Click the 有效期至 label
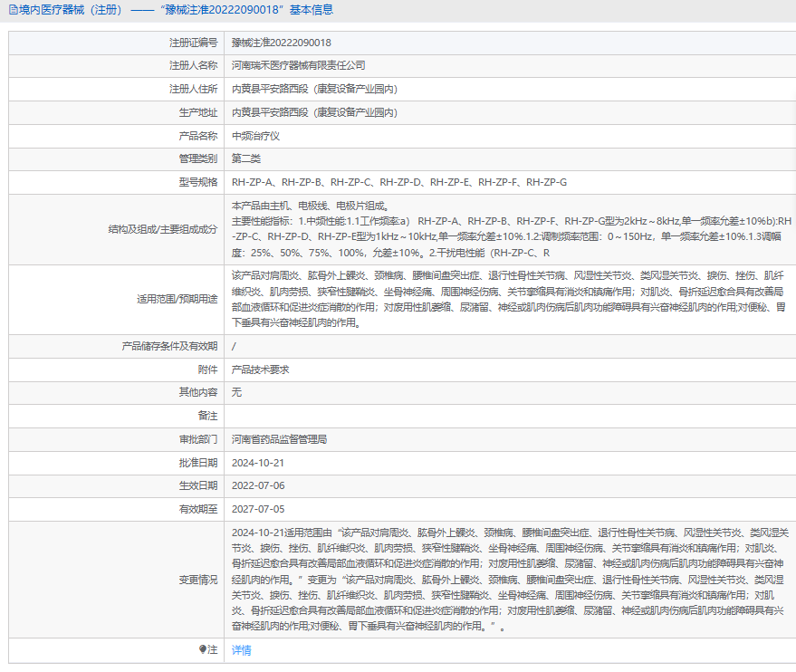The image size is (796, 672). pyautogui.click(x=198, y=509)
